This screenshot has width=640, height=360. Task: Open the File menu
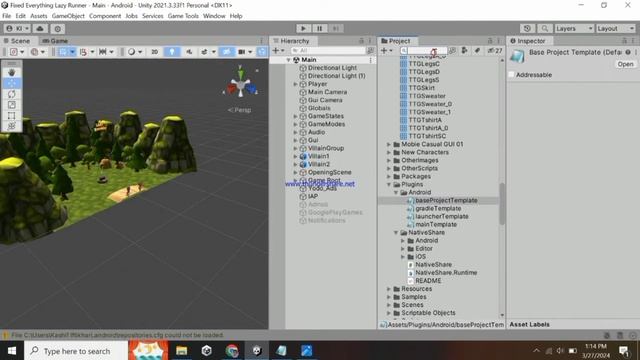point(7,16)
